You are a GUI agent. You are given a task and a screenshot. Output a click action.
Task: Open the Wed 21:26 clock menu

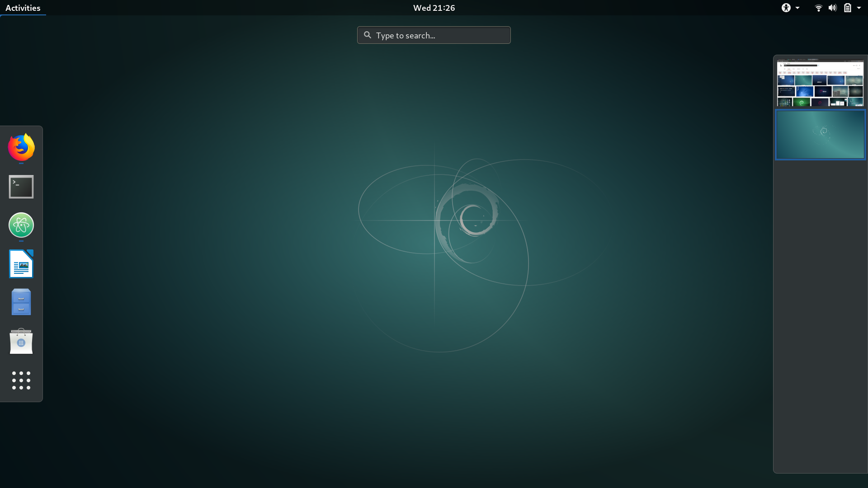coord(434,8)
